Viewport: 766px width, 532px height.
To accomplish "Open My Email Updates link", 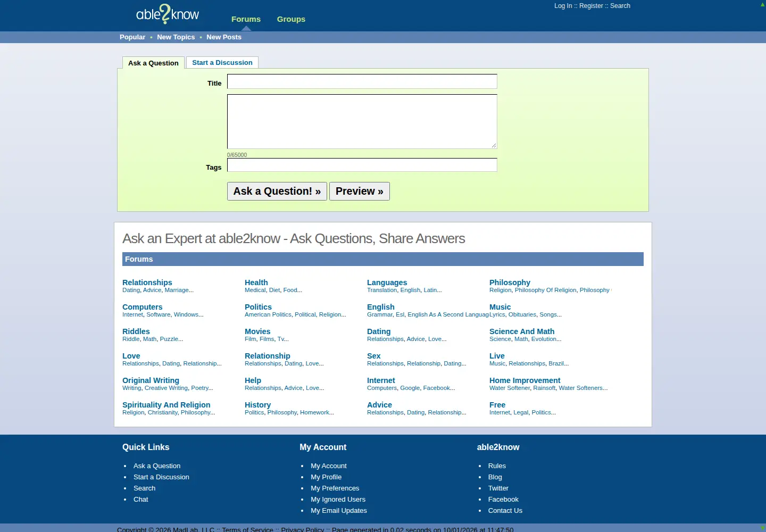I will pos(339,511).
